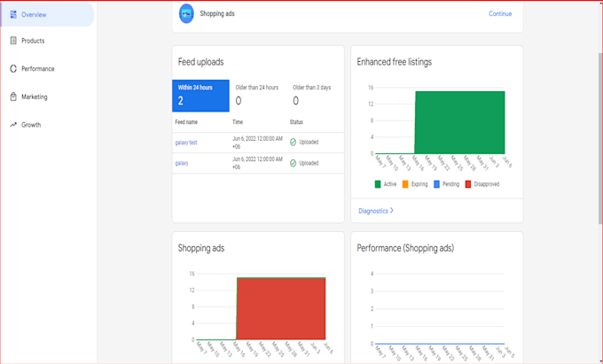Click the Feed uploads card title
Image resolution: width=603 pixels, height=364 pixels.
pyautogui.click(x=200, y=62)
